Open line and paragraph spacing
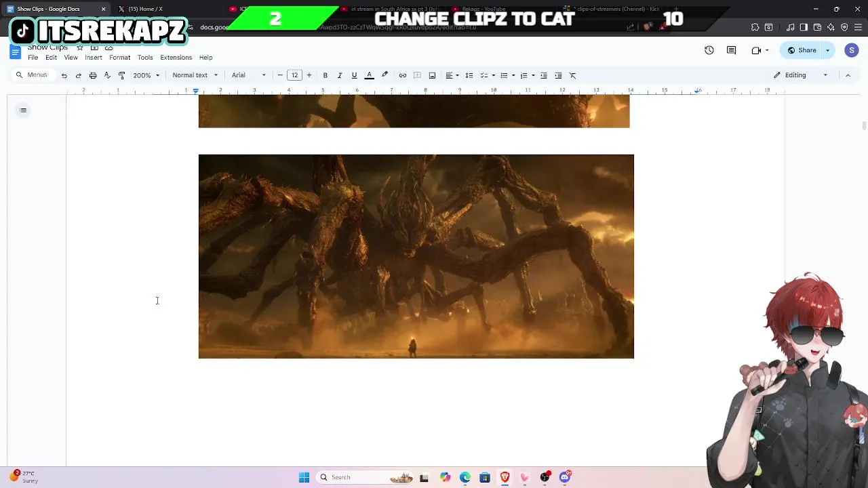This screenshot has width=868, height=488. pyautogui.click(x=469, y=75)
